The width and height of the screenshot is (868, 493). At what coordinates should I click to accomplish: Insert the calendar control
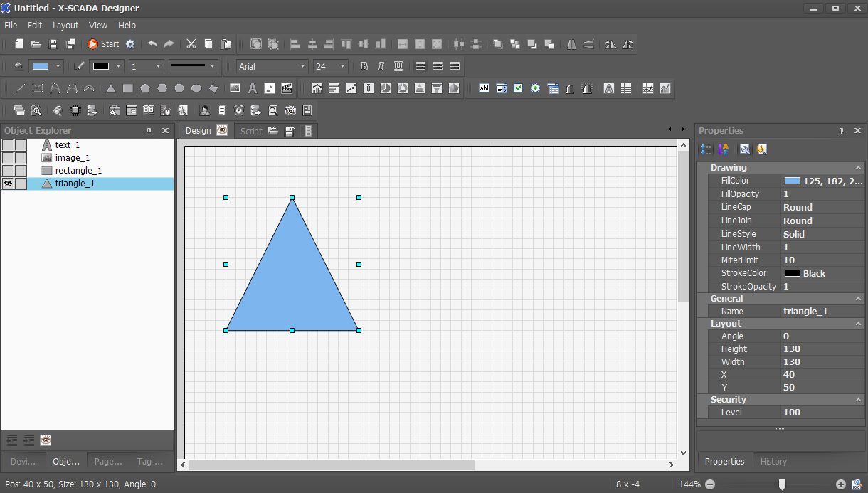click(553, 88)
